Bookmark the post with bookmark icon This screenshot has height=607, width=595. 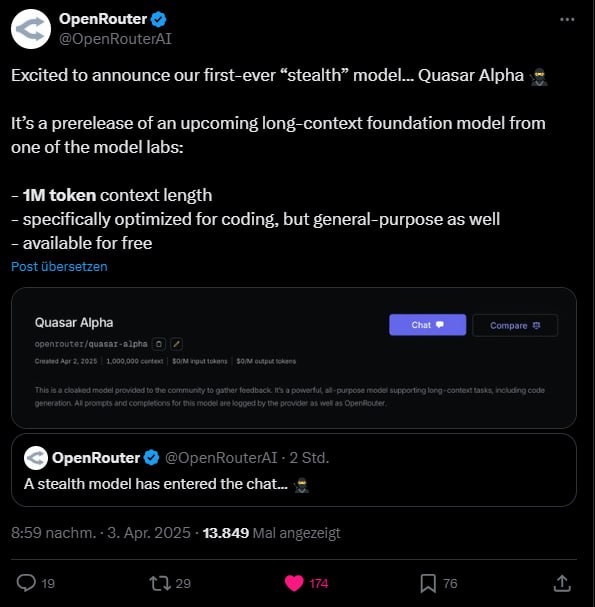pos(428,583)
